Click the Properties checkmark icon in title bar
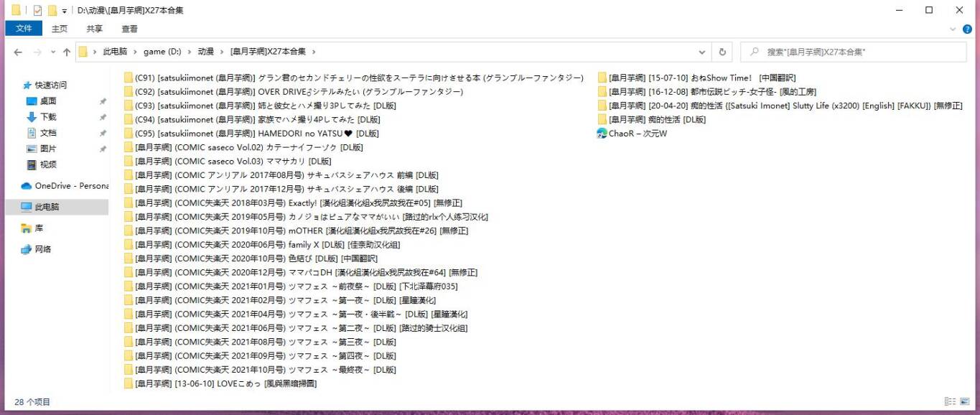This screenshot has height=415, width=980. coord(37,10)
